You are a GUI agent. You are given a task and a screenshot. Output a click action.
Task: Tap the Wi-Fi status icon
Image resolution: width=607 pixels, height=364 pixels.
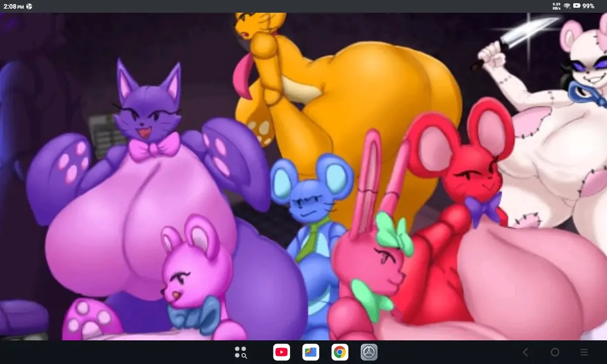(567, 6)
